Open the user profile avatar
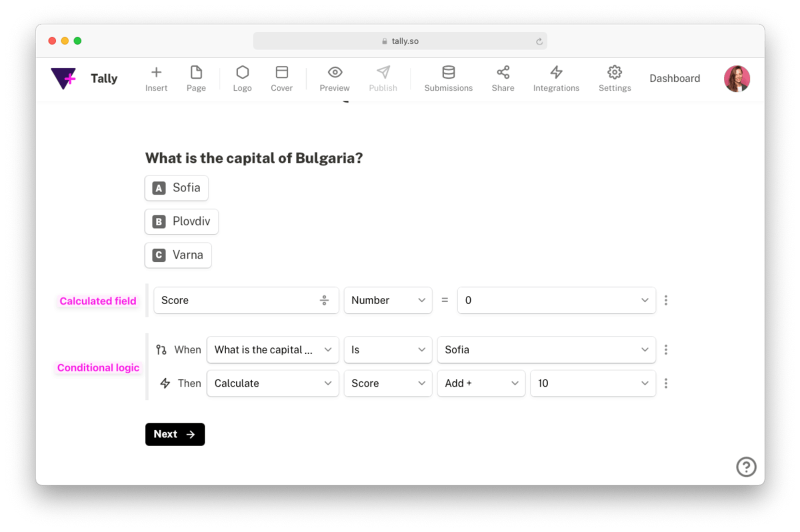The height and width of the screenshot is (532, 800). pos(736,78)
